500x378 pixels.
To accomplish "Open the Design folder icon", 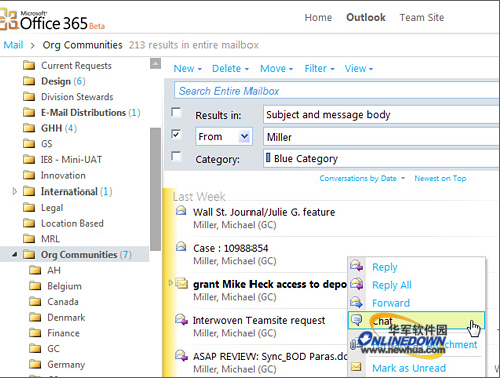I will 29,81.
